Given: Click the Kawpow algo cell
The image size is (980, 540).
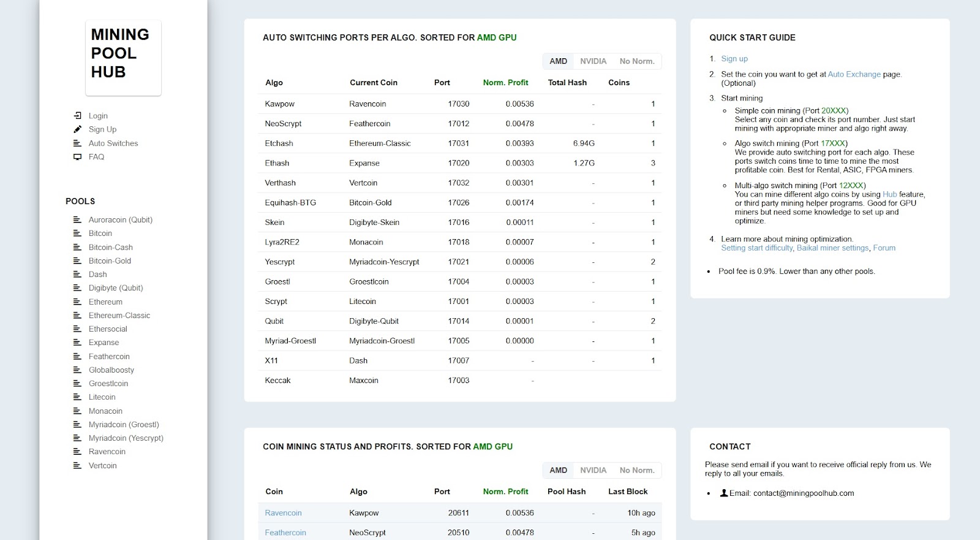Looking at the screenshot, I should tap(279, 104).
